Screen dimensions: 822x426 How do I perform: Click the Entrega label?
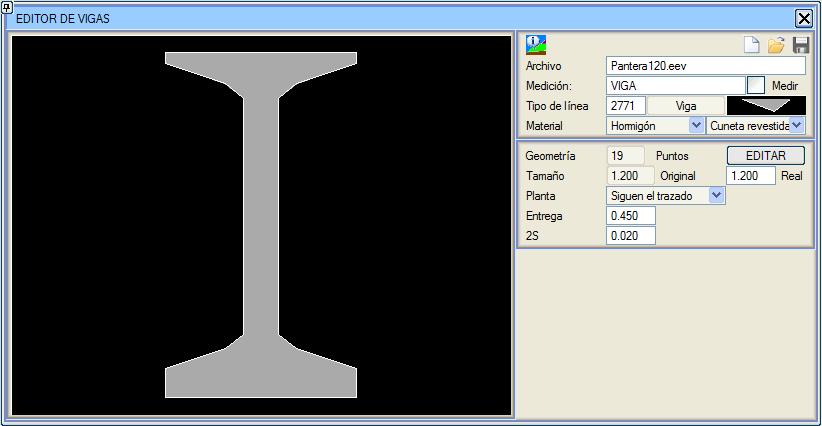click(x=544, y=216)
